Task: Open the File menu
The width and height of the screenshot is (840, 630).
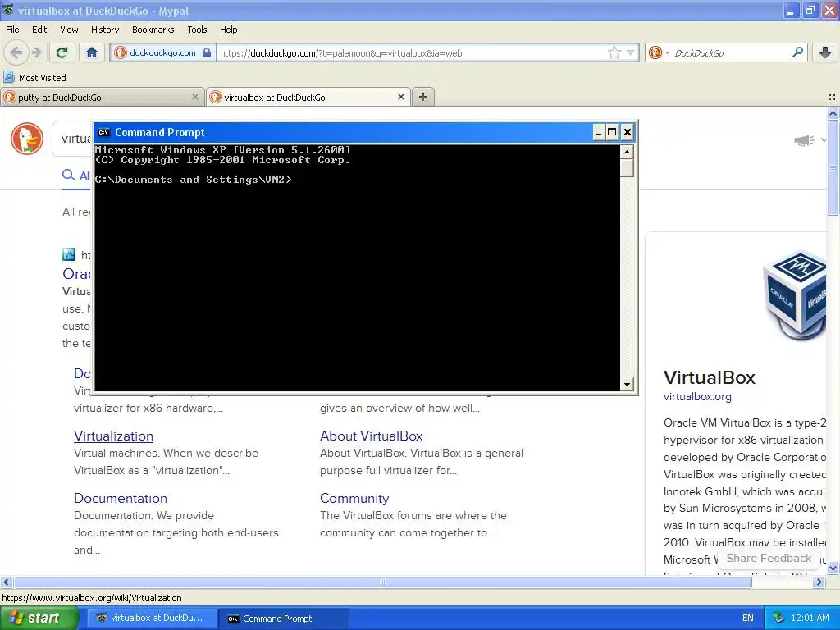Action: pyautogui.click(x=12, y=30)
